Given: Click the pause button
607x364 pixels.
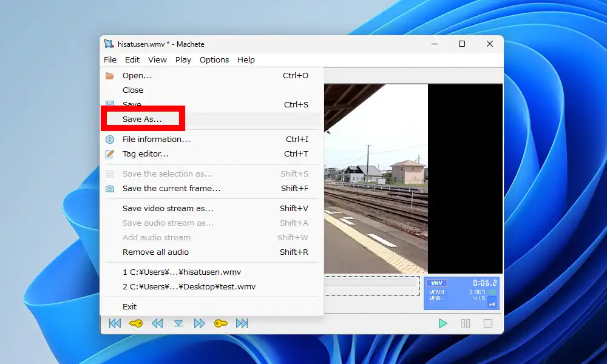Looking at the screenshot, I should (466, 323).
